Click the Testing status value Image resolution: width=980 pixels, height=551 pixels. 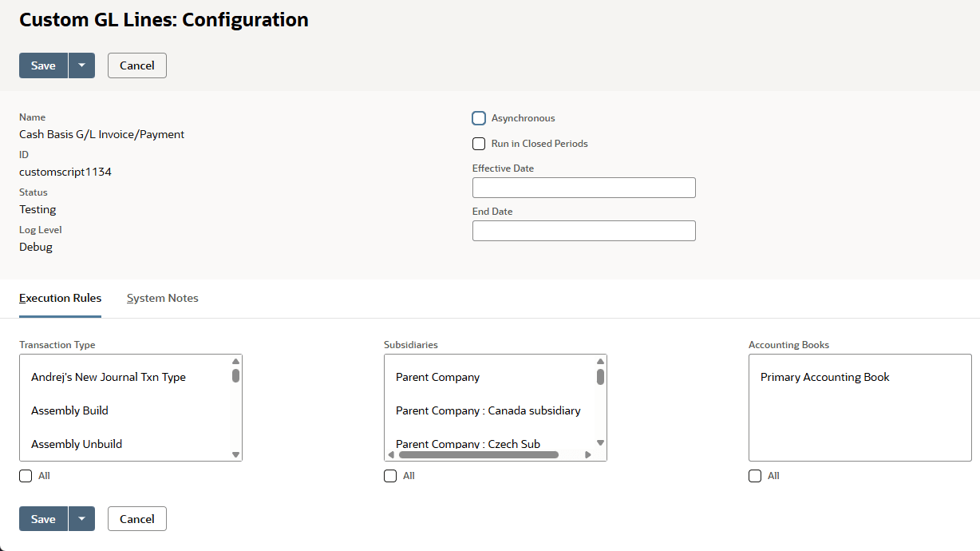coord(38,209)
